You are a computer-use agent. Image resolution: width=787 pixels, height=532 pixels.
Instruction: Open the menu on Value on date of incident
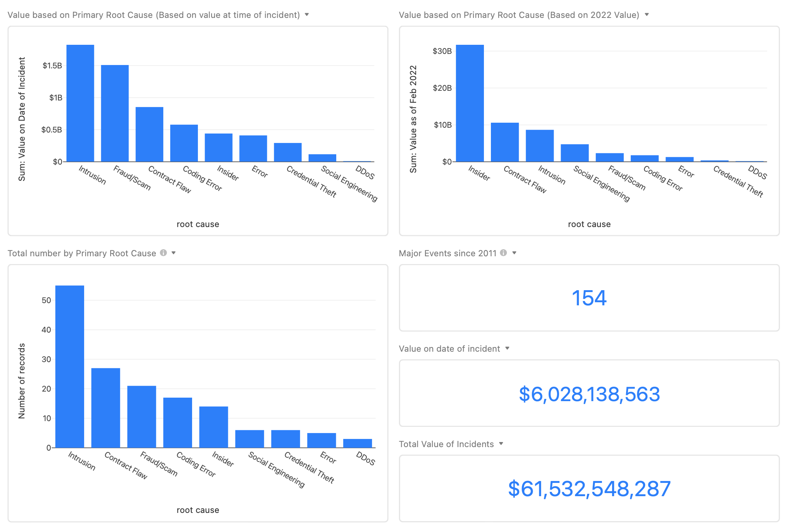pos(507,349)
